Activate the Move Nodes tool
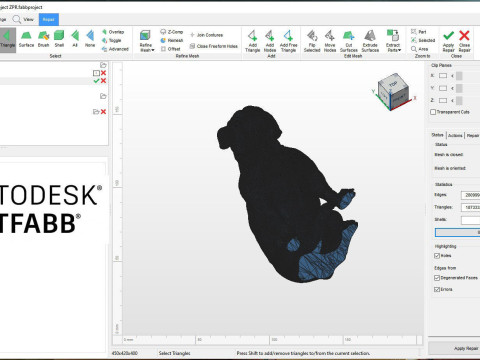Screen dimensions: 480x360 pos(330,41)
